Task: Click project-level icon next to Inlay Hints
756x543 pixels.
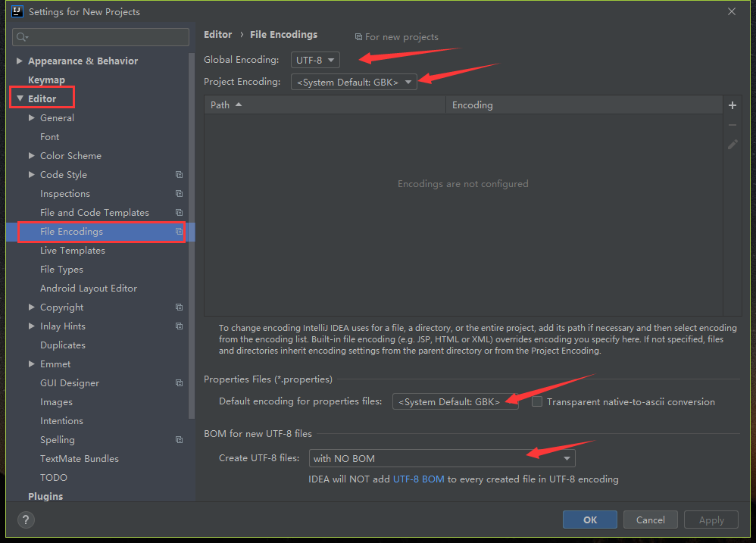Action: click(179, 326)
